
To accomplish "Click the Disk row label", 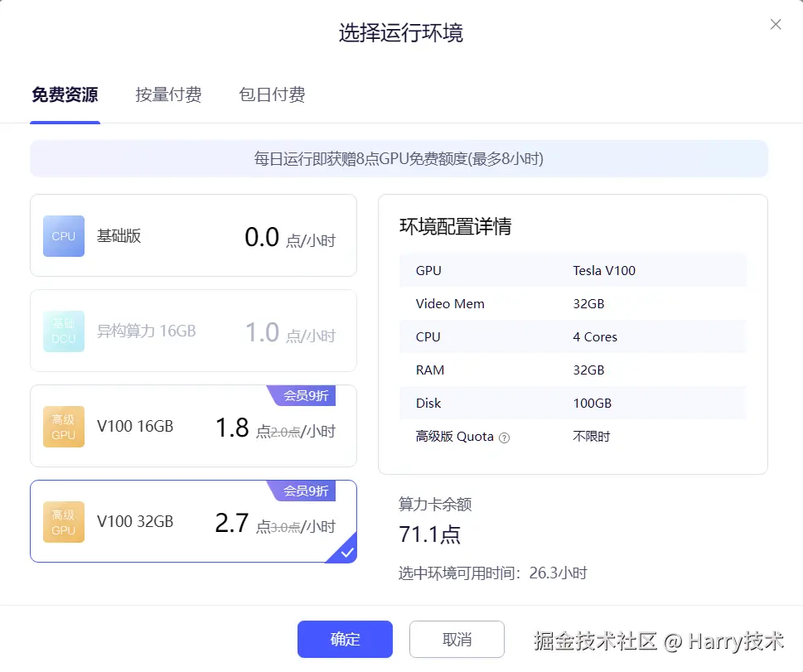I will click(x=428, y=403).
